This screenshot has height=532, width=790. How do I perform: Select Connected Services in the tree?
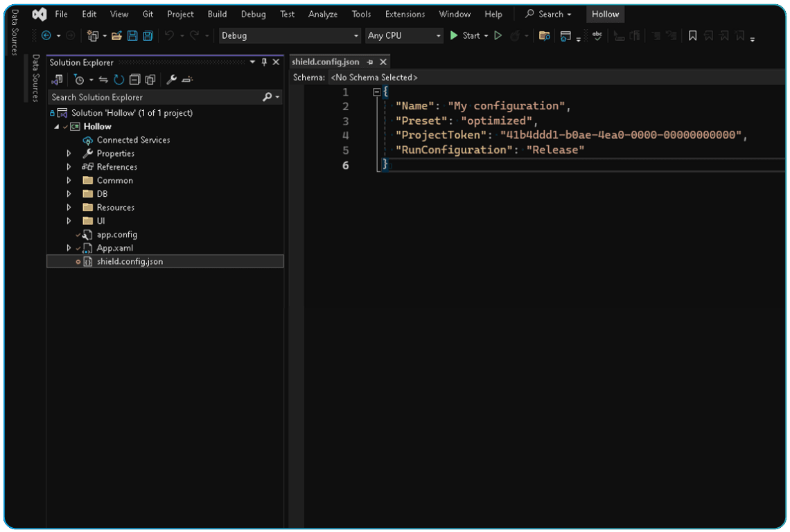[x=133, y=140]
